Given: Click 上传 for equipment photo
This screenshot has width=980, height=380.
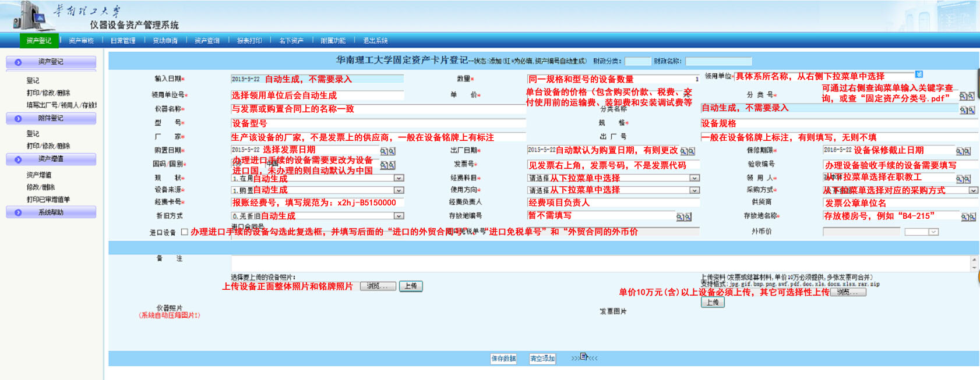Looking at the screenshot, I should pyautogui.click(x=411, y=286).
